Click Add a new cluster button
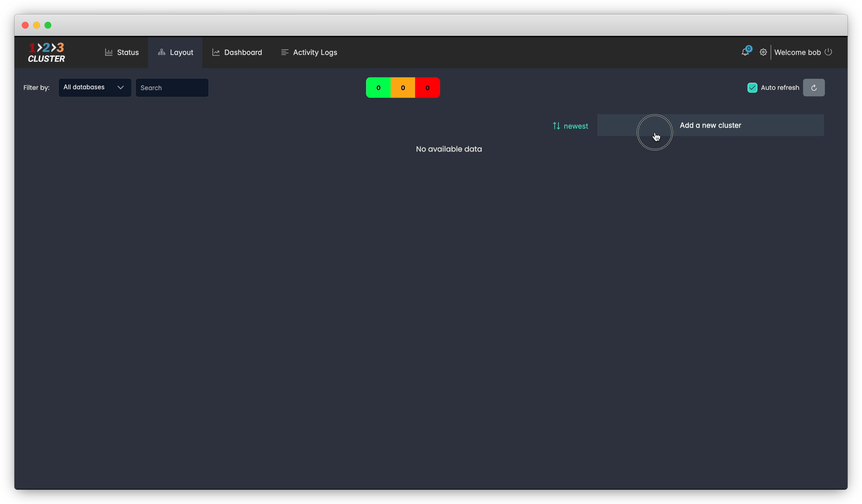This screenshot has width=862, height=504. (x=710, y=125)
